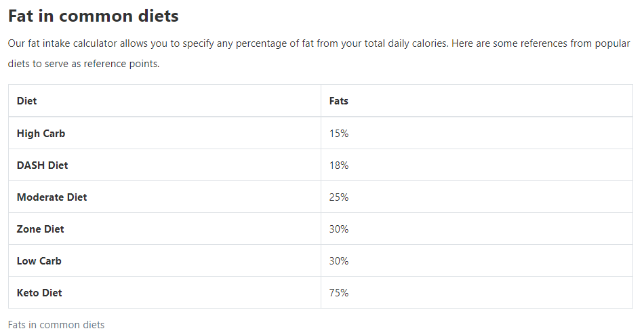644x333 pixels.
Task: Click the Low Carb row label
Action: [39, 261]
